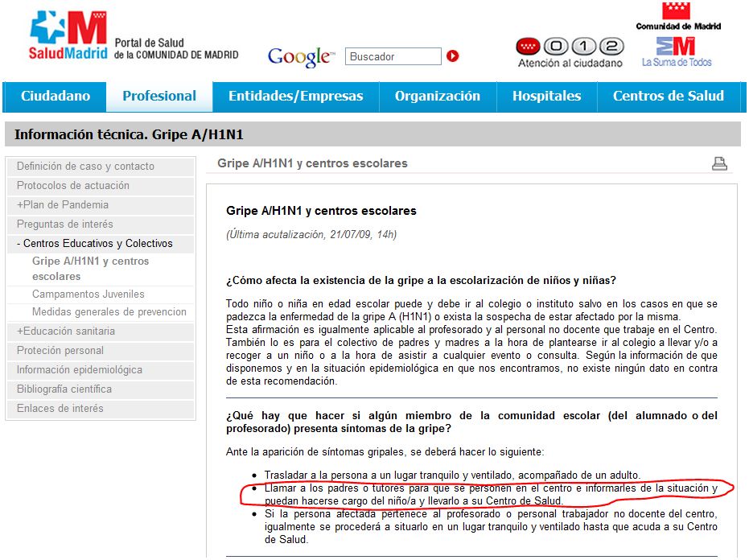
Task: Focus the Buscador search field
Action: (393, 56)
